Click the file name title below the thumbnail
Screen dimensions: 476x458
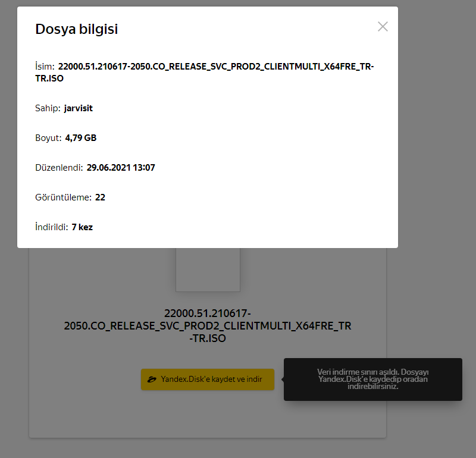pos(208,326)
